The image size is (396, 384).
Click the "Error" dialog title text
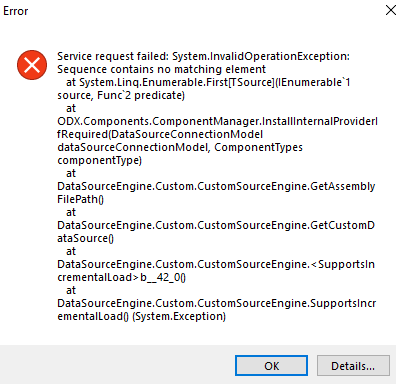[x=15, y=11]
